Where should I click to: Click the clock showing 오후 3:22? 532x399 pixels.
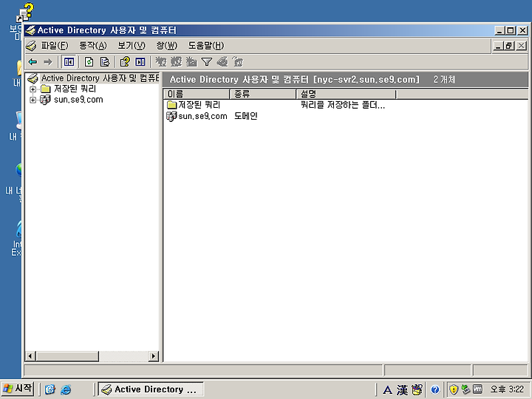[507, 389]
